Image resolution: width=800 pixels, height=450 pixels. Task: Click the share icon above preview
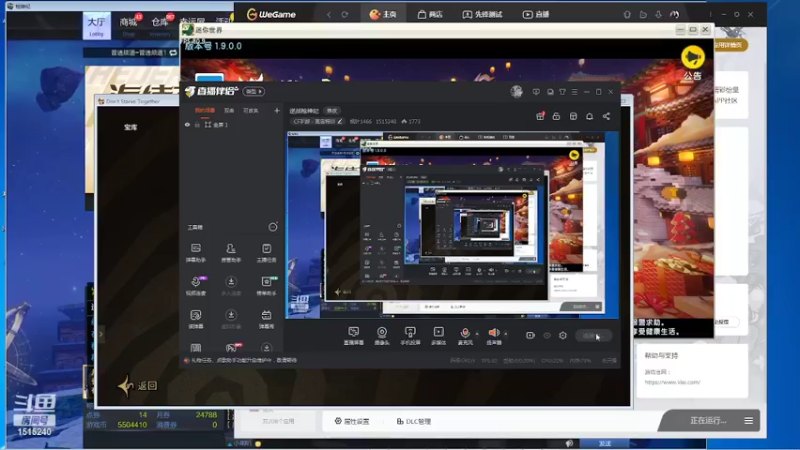pos(606,116)
